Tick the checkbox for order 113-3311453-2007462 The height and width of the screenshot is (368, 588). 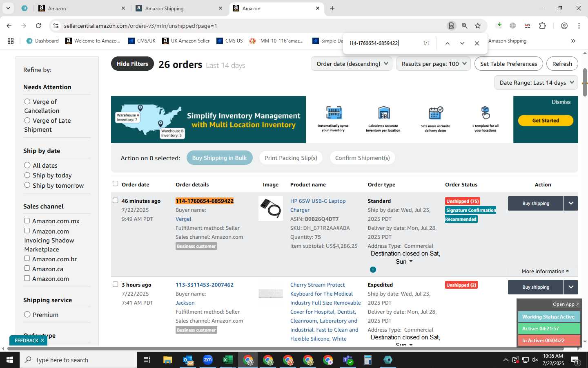115,284
